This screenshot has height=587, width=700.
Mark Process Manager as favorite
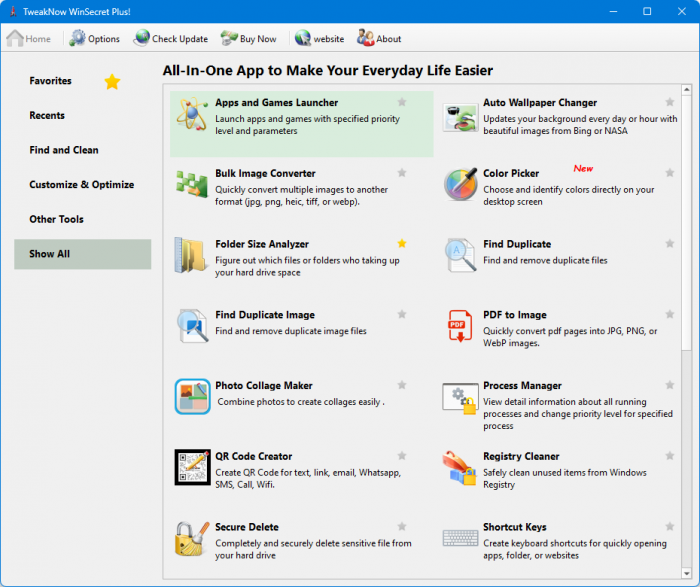670,385
